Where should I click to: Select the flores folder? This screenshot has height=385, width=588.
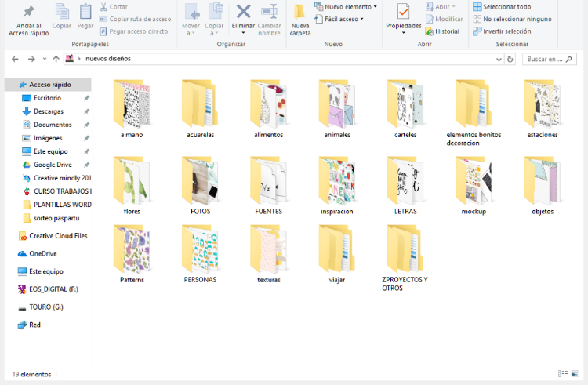(132, 185)
